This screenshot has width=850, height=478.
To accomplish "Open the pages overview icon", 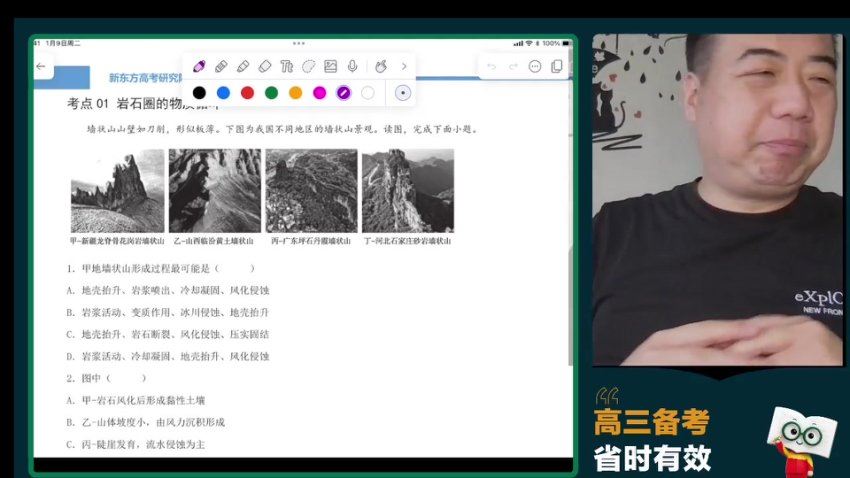I will click(557, 67).
